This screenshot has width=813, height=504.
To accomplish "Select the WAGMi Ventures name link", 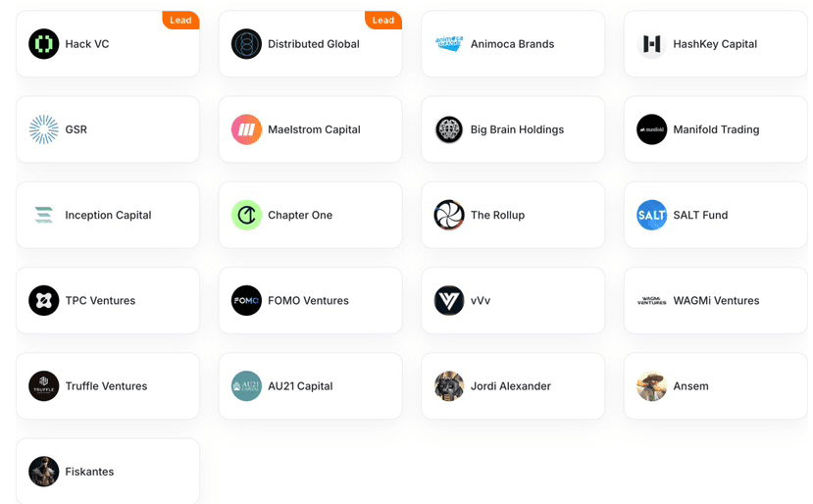I will 716,301.
